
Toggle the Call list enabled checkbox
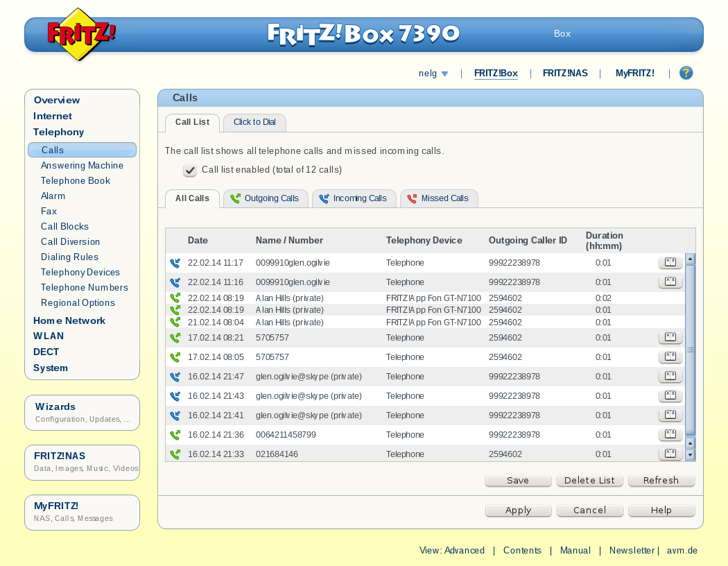(189, 171)
